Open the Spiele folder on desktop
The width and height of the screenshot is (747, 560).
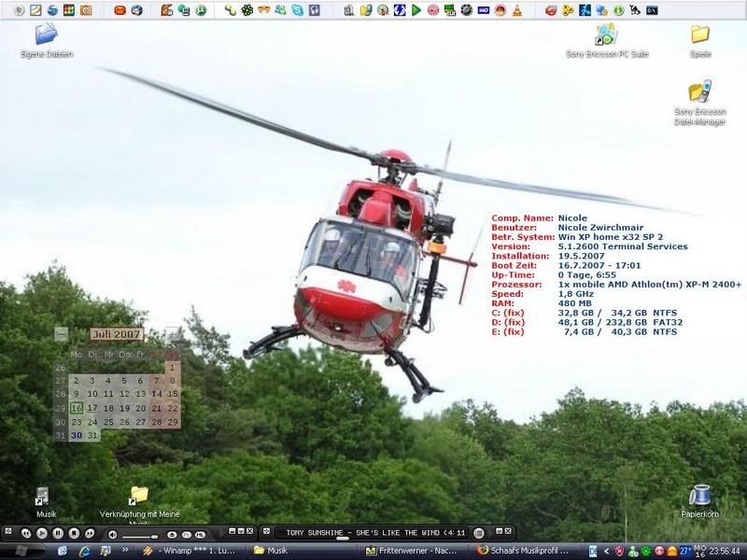tap(700, 35)
